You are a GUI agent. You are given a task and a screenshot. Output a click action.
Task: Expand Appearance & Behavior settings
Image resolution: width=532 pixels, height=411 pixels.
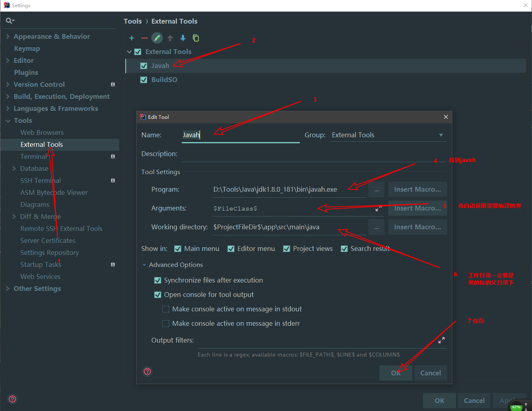(x=8, y=36)
